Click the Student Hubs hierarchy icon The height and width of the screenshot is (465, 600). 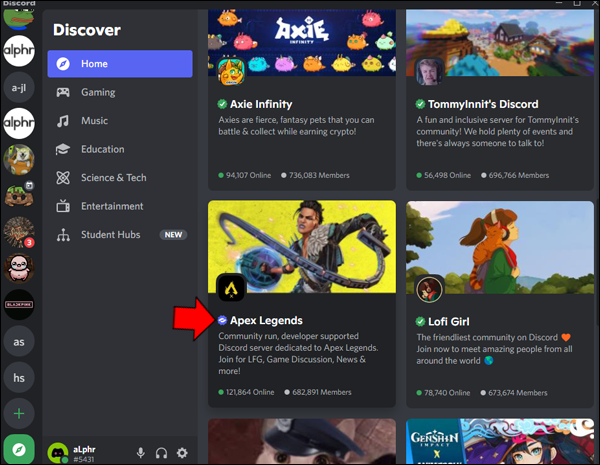tap(63, 235)
